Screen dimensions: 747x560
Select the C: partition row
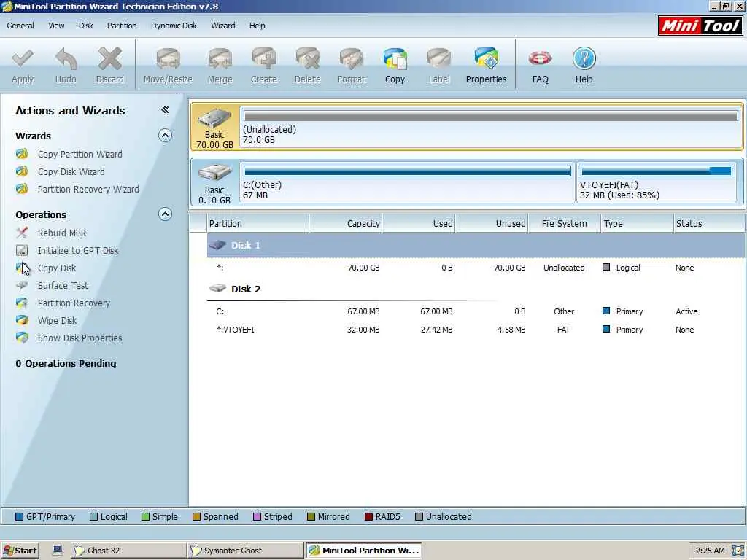476,311
